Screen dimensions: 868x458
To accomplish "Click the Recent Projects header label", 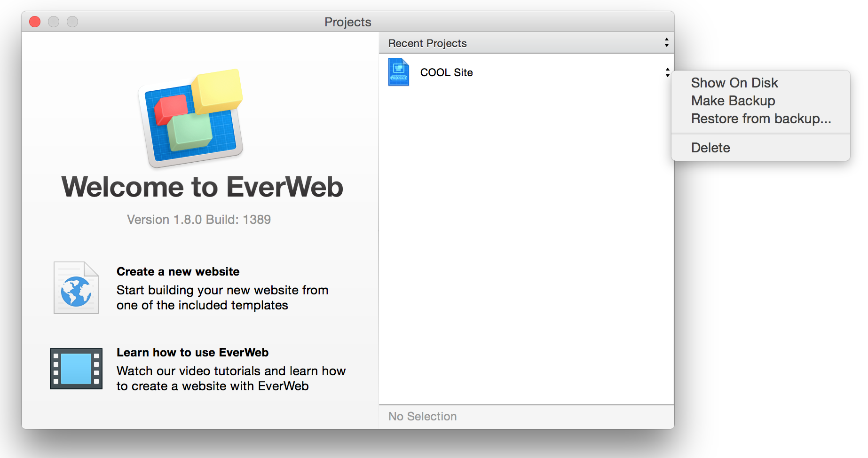I will coord(427,43).
